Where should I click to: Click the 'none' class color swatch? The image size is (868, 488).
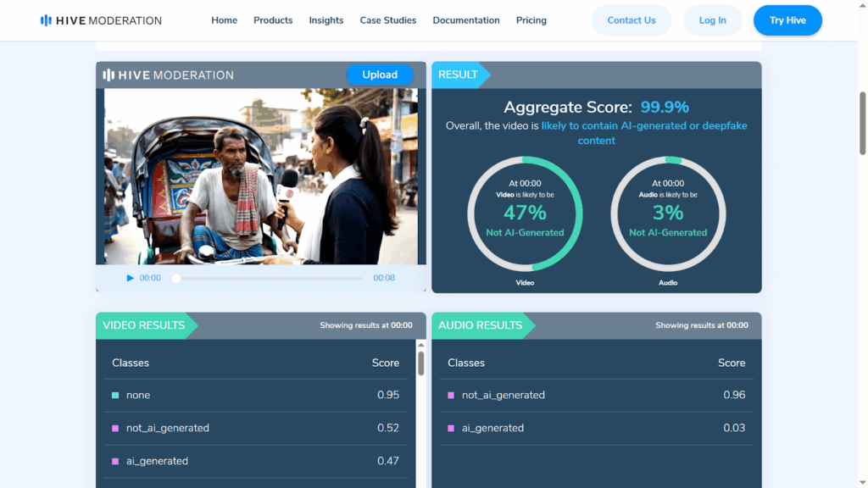(115, 395)
